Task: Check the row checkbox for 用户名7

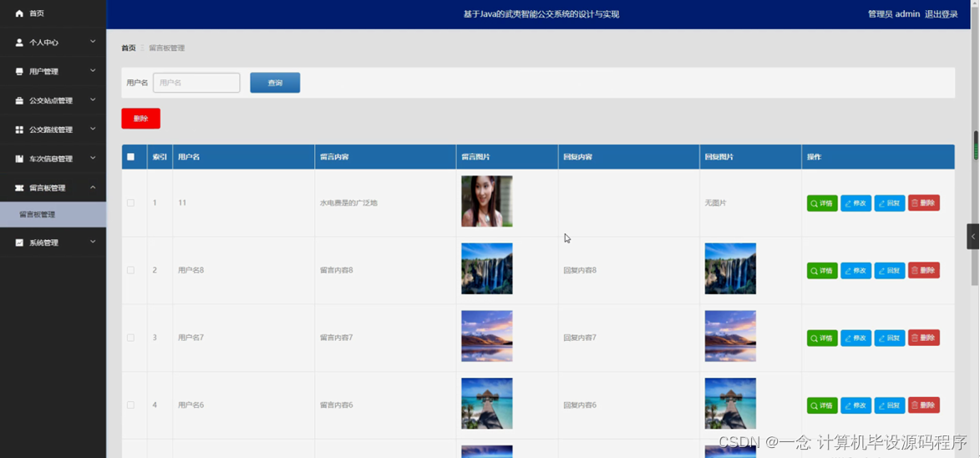Action: (130, 338)
